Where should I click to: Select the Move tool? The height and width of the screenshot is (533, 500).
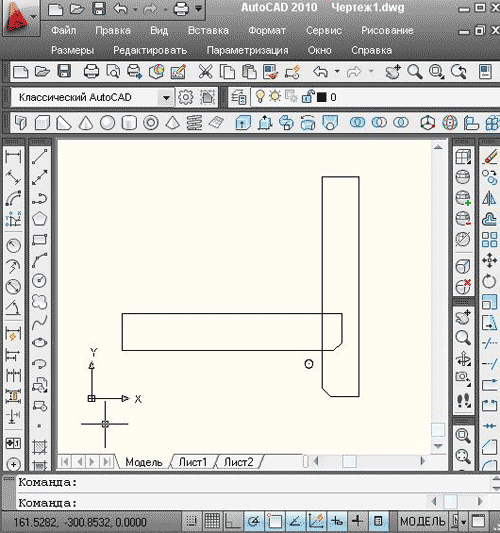pos(490,261)
